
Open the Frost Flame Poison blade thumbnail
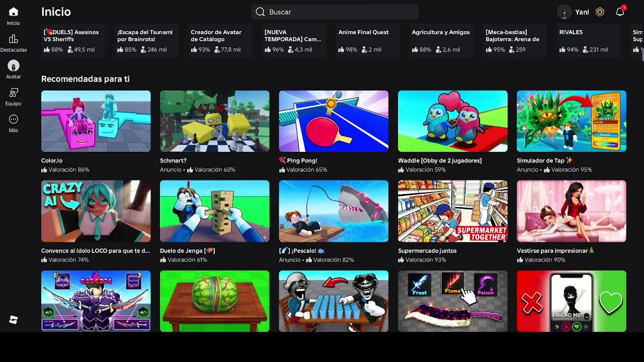[x=453, y=301]
